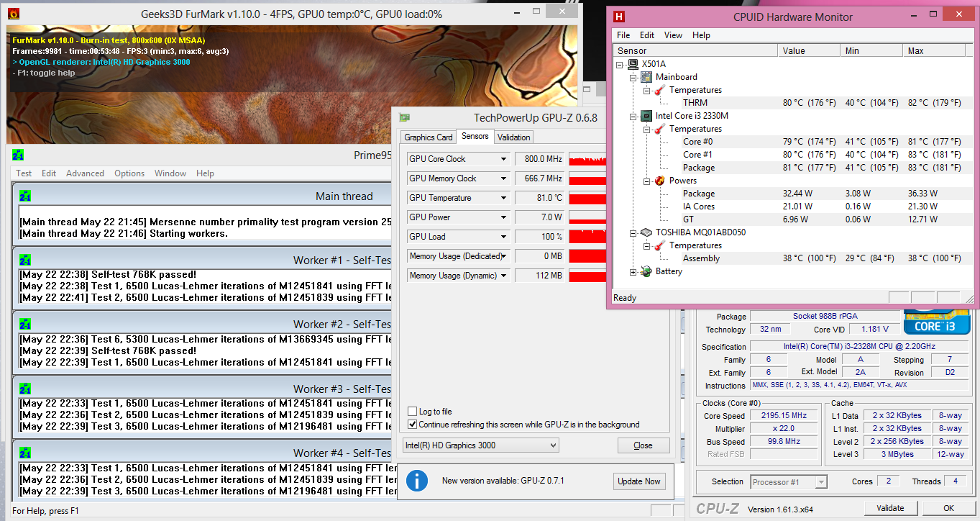This screenshot has height=521, width=980.
Task: Collapse the TOSHIBA MQ01ABD050 node
Action: pos(634,232)
